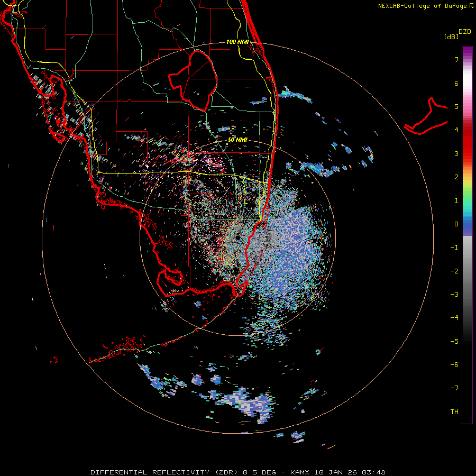This screenshot has width=476, height=476.
Task: Click the black radar site dot at the rings' center
Action: click(x=237, y=237)
